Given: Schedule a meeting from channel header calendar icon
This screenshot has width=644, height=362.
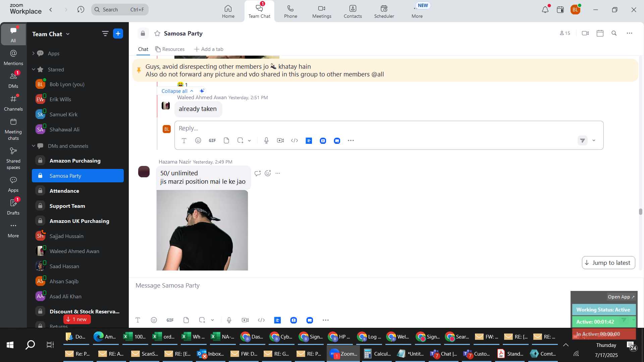Looking at the screenshot, I should pos(600,33).
